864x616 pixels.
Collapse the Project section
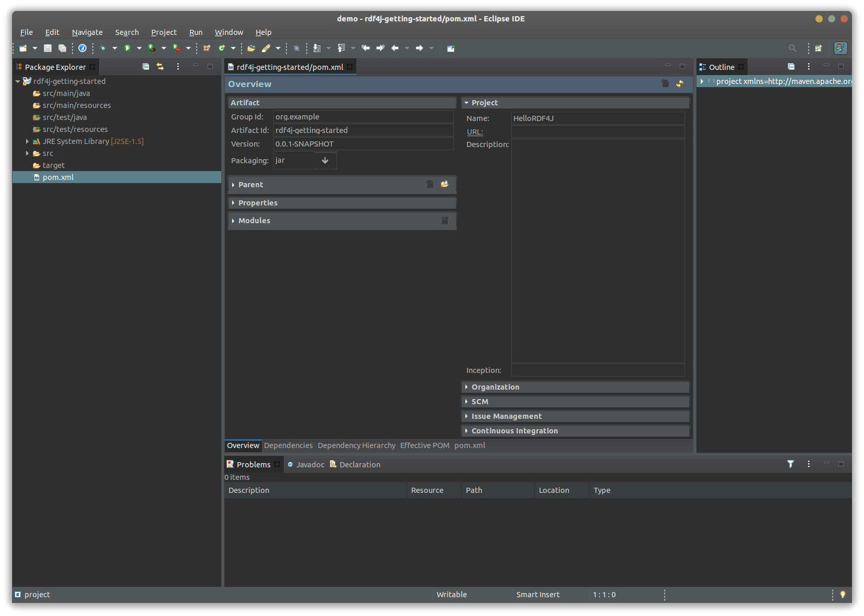[466, 103]
